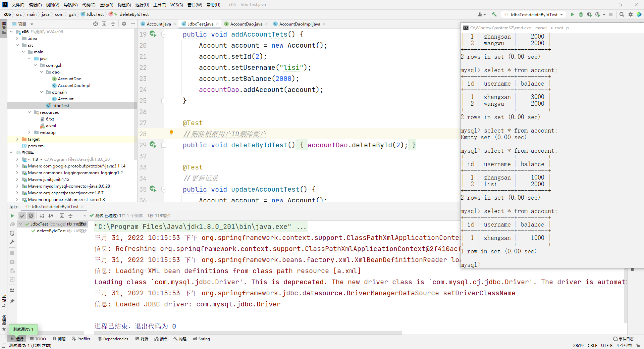Open wrench settings in Run panel sidebar
This screenshot has width=644, height=349.
12,242
